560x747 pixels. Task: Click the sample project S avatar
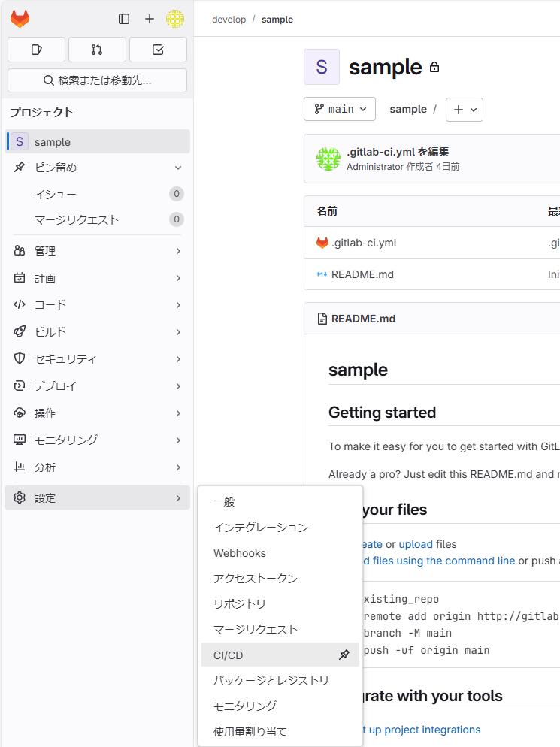click(322, 67)
